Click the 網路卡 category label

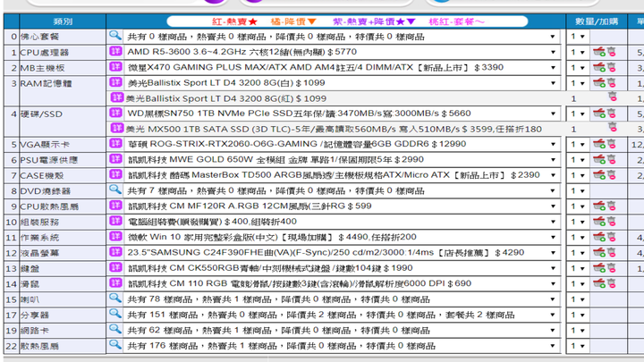pyautogui.click(x=35, y=331)
